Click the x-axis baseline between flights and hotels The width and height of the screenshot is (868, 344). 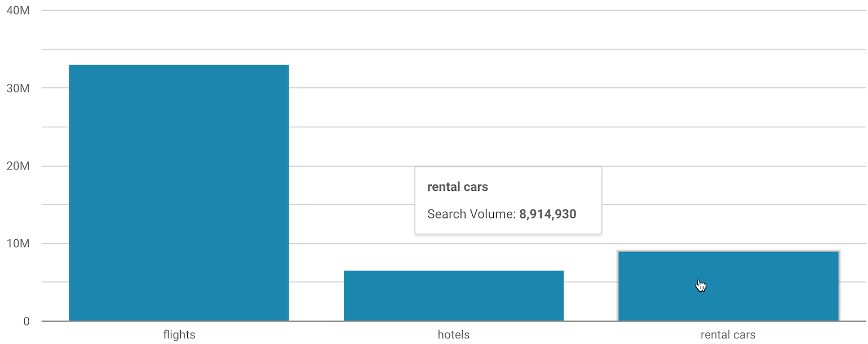[316, 321]
